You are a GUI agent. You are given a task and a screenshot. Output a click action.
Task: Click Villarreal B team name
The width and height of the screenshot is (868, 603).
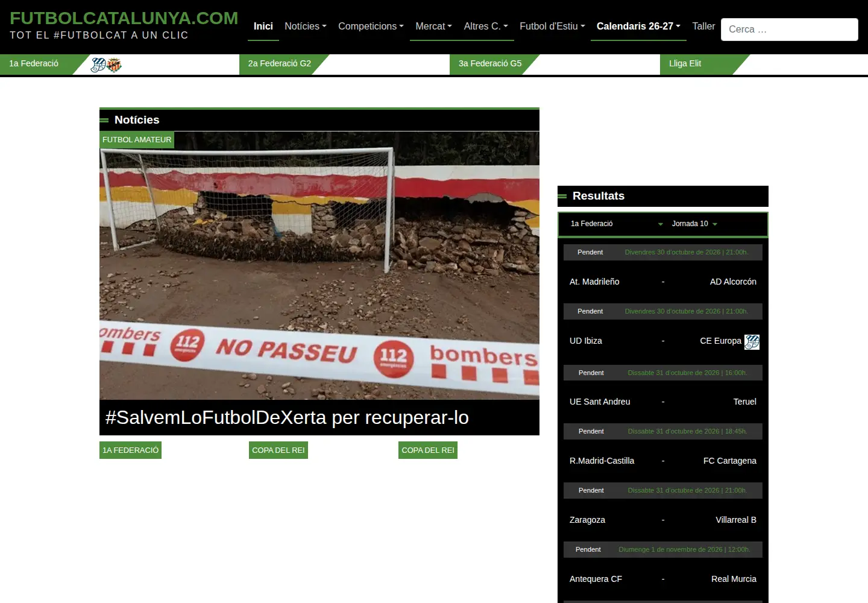[x=736, y=520]
